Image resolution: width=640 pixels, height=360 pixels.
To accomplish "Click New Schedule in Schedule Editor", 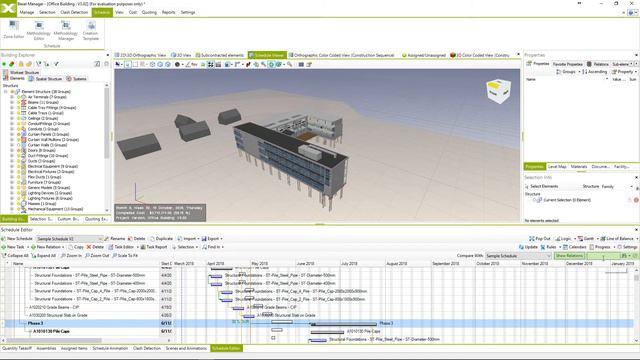I will click(x=17, y=238).
